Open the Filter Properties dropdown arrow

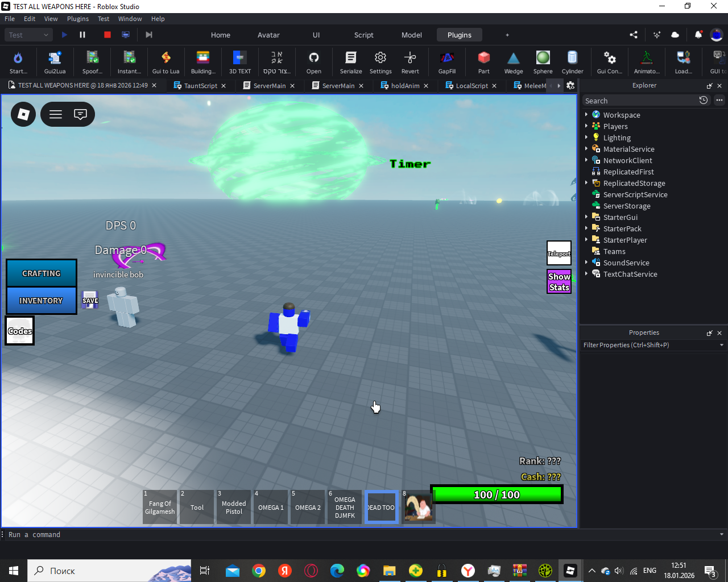coord(722,345)
